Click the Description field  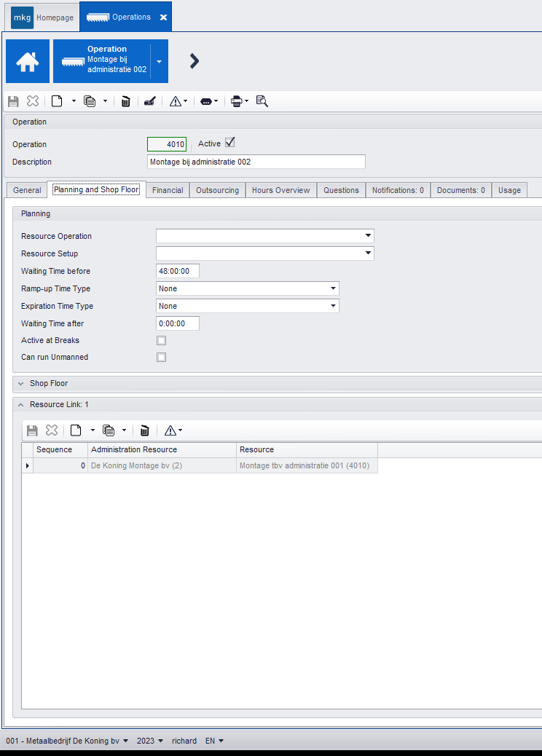click(256, 162)
